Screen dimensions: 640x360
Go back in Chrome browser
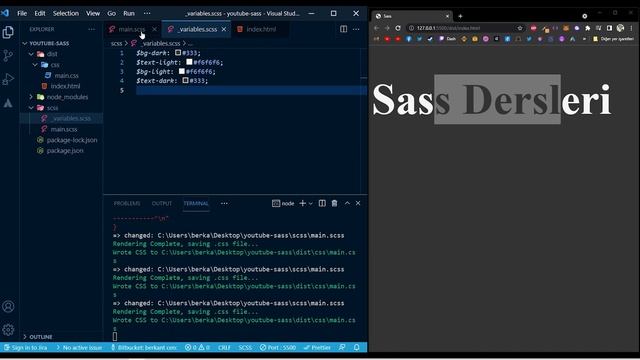click(x=376, y=28)
